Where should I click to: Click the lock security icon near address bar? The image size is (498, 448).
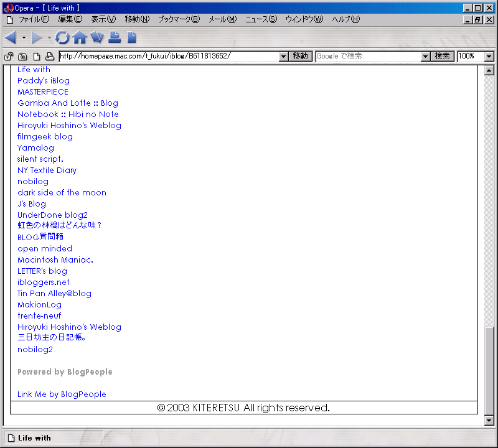9,57
